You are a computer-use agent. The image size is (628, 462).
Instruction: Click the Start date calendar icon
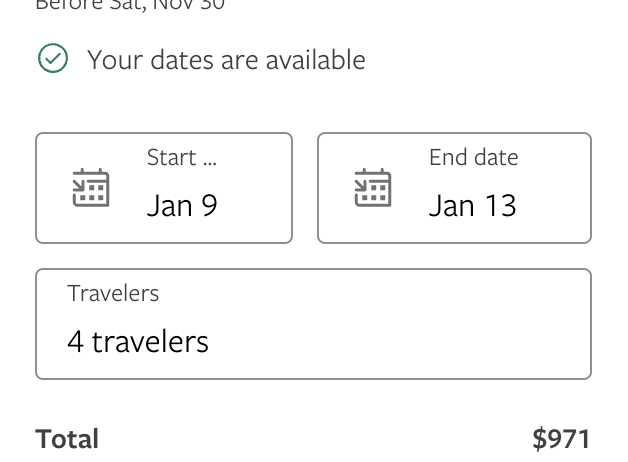91,188
